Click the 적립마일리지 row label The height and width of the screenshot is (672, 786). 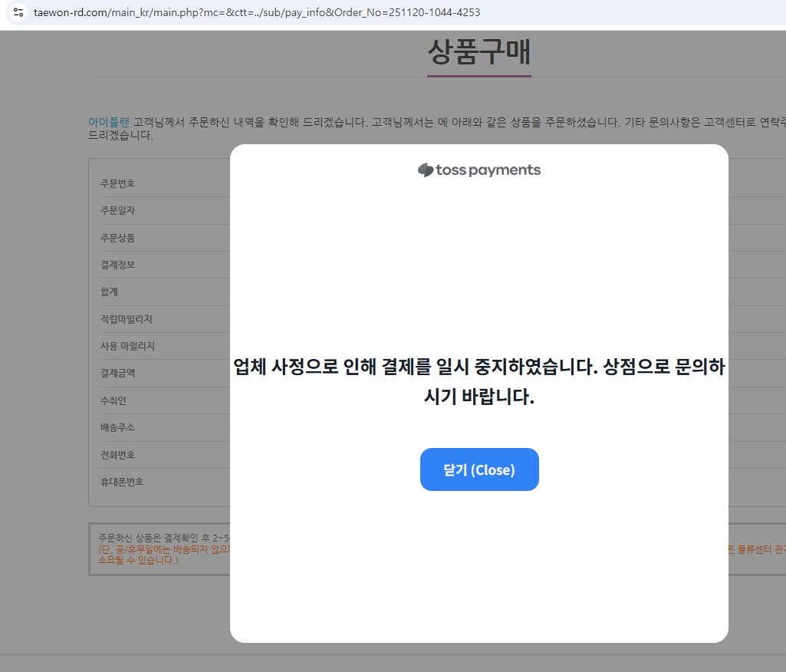127,319
